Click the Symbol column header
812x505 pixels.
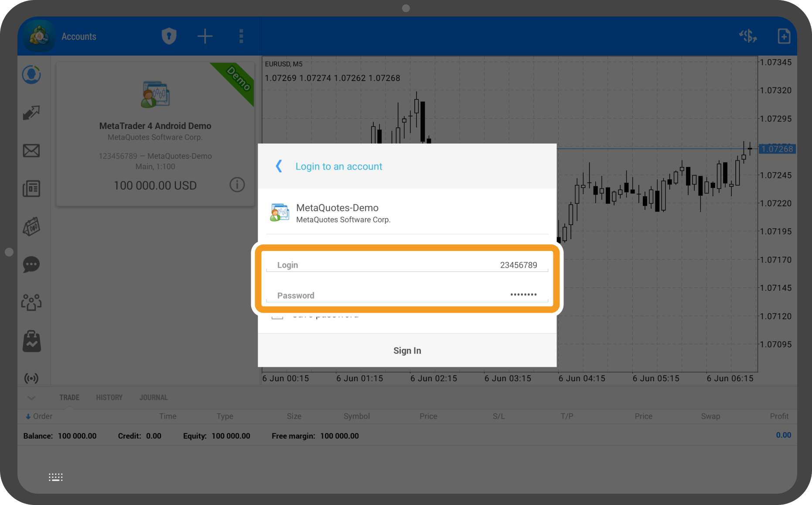click(x=357, y=416)
